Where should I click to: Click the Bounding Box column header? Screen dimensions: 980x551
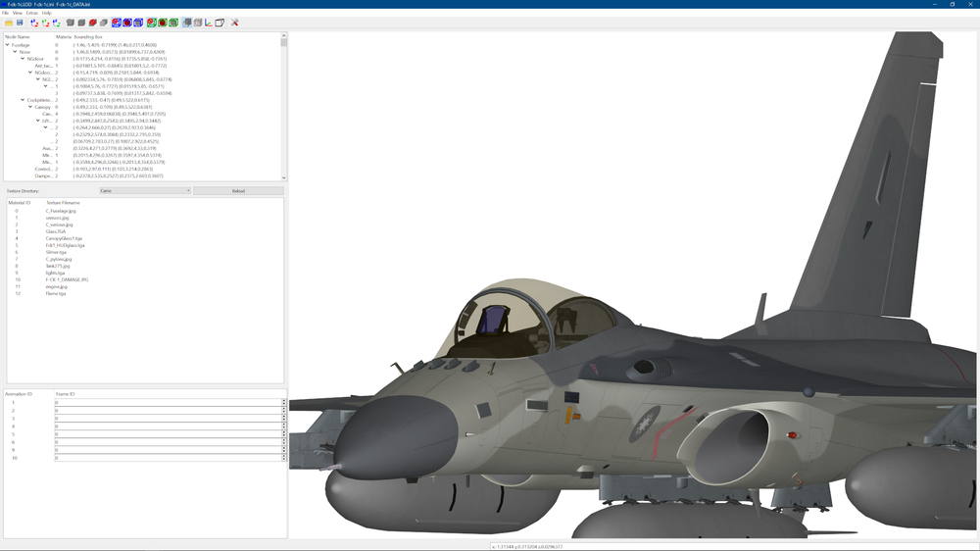click(x=88, y=37)
